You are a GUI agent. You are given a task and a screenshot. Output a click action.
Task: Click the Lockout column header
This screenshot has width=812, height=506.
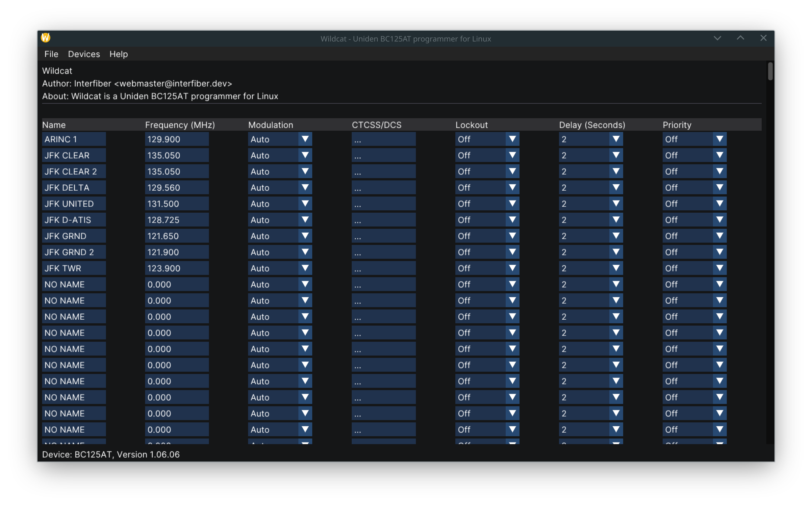click(471, 125)
